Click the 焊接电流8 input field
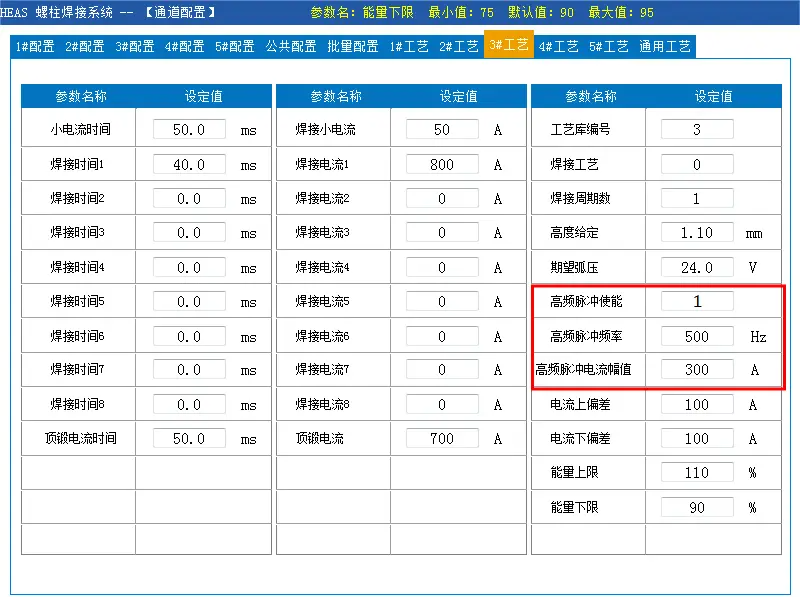Image resolution: width=800 pixels, height=597 pixels. pyautogui.click(x=442, y=405)
